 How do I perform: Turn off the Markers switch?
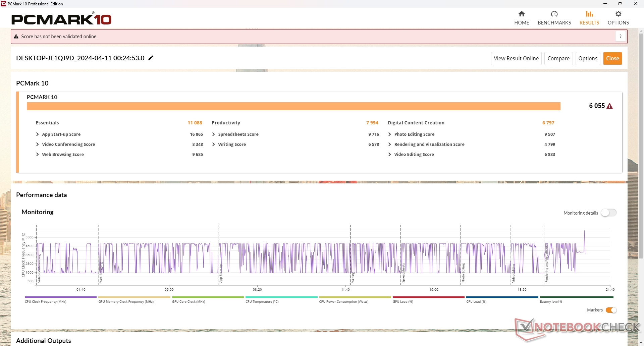pyautogui.click(x=611, y=310)
